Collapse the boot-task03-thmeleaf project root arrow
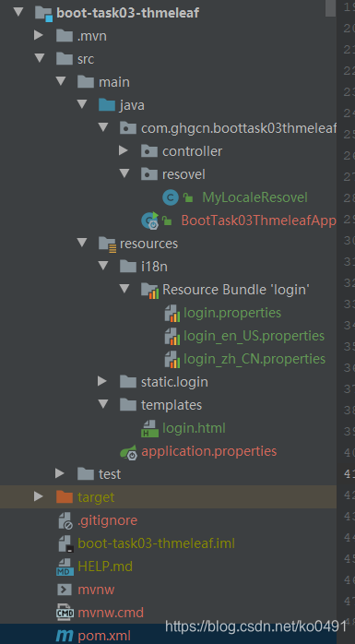The height and width of the screenshot is (644, 355). pos(18,12)
